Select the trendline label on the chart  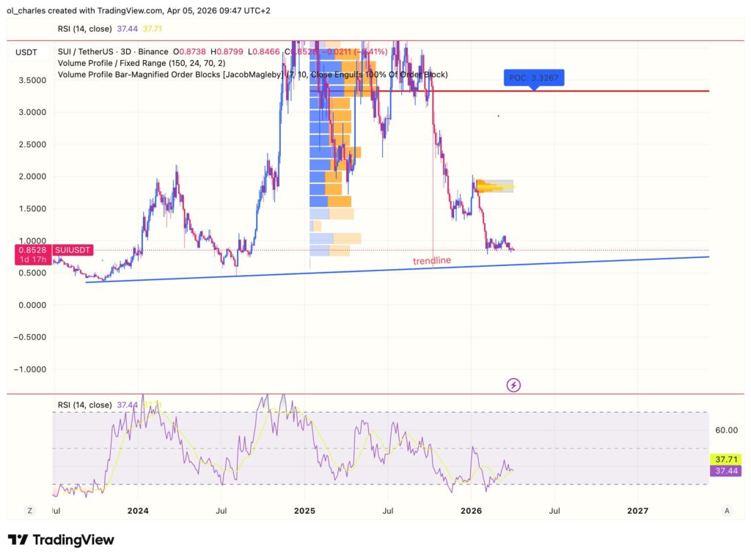click(x=431, y=260)
